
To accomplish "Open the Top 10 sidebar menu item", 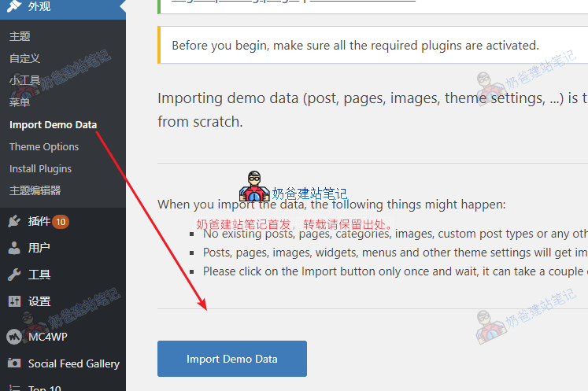I will 44,387.
